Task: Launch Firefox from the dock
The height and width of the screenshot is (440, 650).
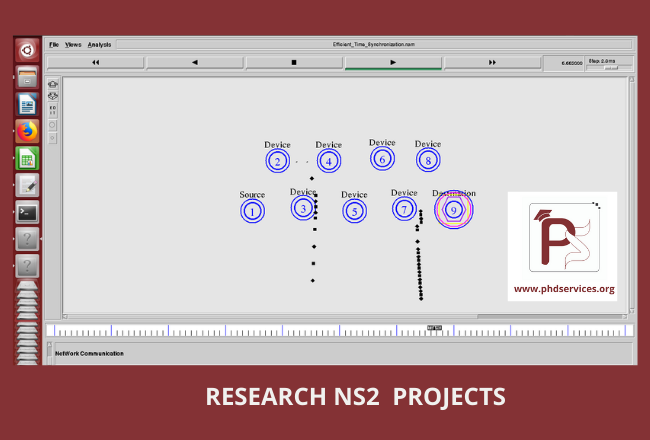Action: coord(27,131)
